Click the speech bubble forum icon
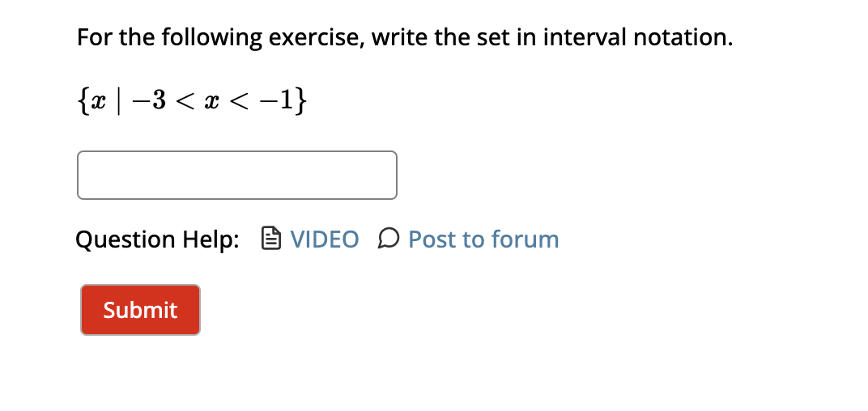Screen dimensions: 868x411 pos(388,239)
